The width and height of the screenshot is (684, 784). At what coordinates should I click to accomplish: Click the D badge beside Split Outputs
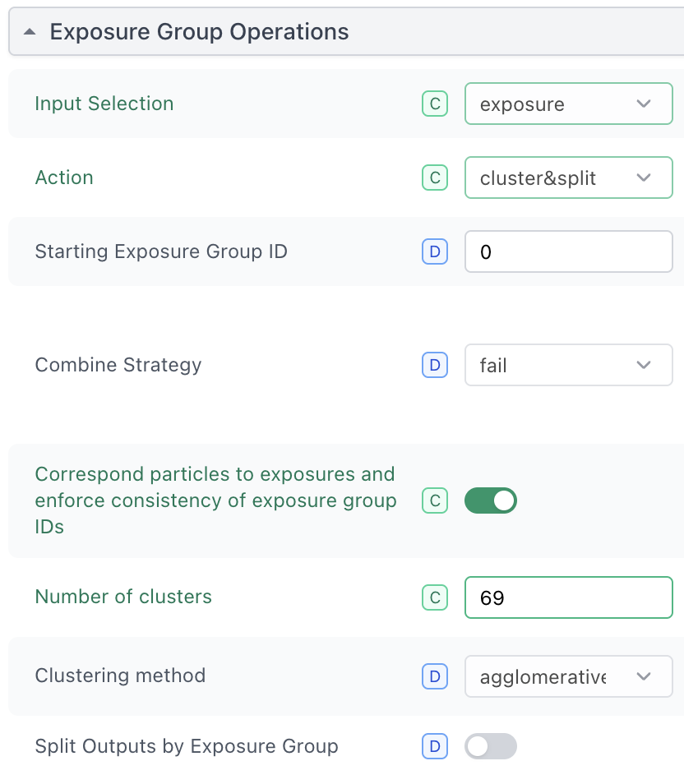(435, 746)
